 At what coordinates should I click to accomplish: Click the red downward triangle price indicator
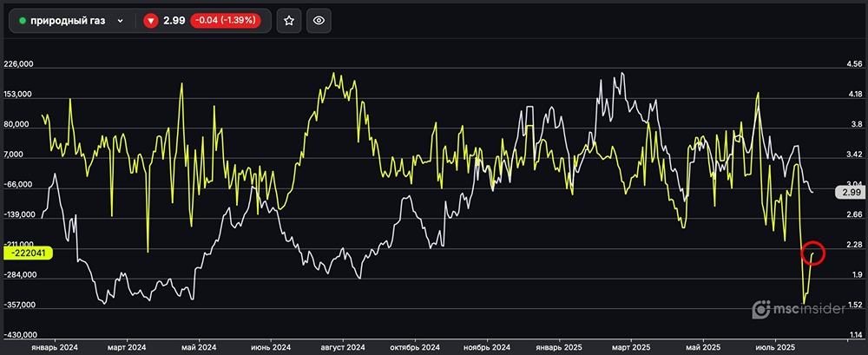pos(150,21)
